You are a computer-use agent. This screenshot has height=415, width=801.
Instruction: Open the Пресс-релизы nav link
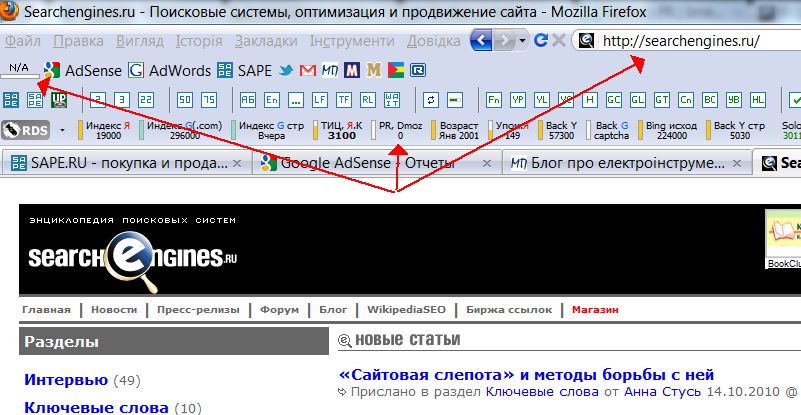click(198, 310)
